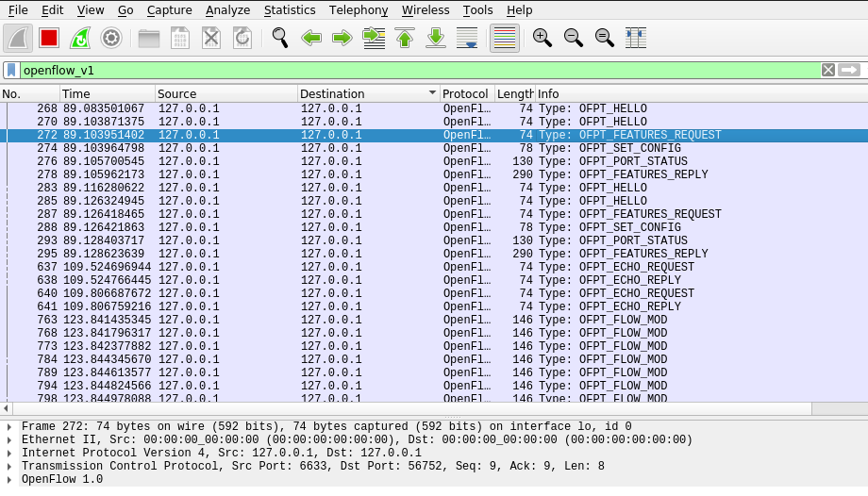Apply the display filter arrow button
This screenshot has width=868, height=496.
pyautogui.click(x=849, y=70)
